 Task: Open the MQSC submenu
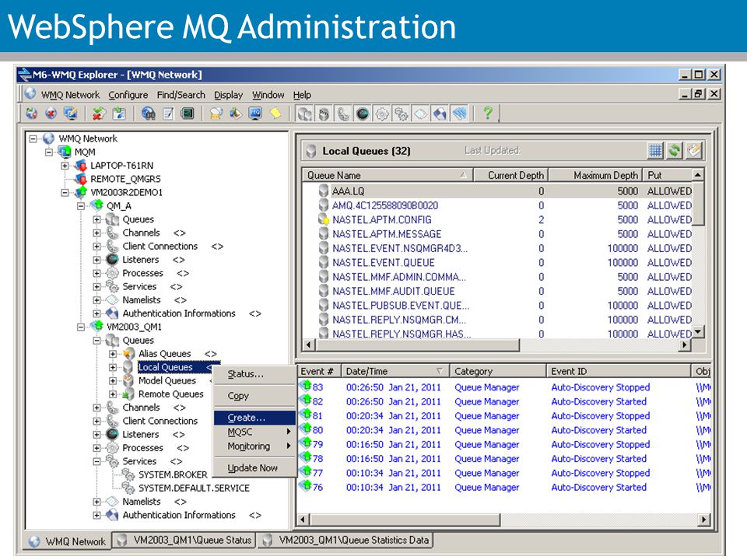[x=254, y=432]
